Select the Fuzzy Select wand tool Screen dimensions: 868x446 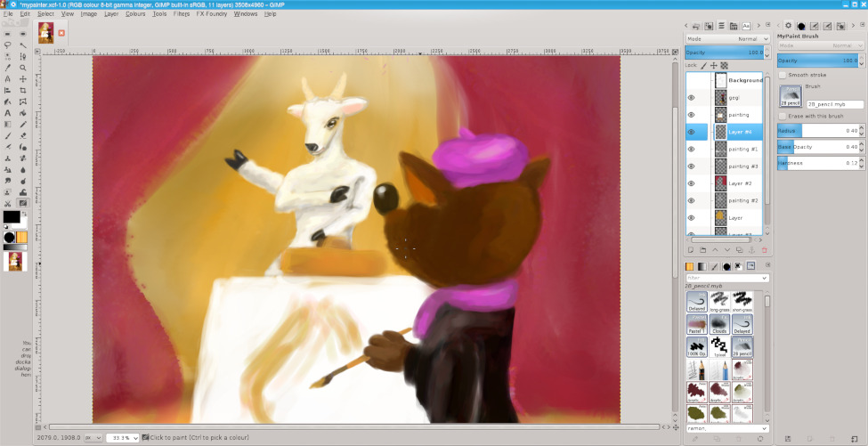(22, 45)
